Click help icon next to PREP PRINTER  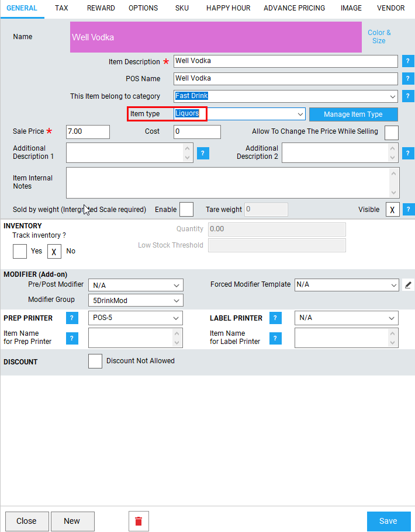pos(72,318)
